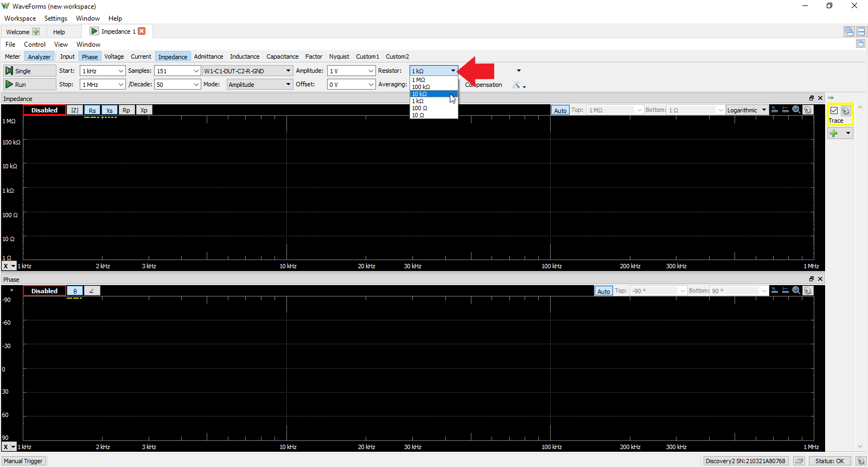Screen dimensions: 868x467
Task: Click the device settings gear in status bar
Action: coord(861,461)
